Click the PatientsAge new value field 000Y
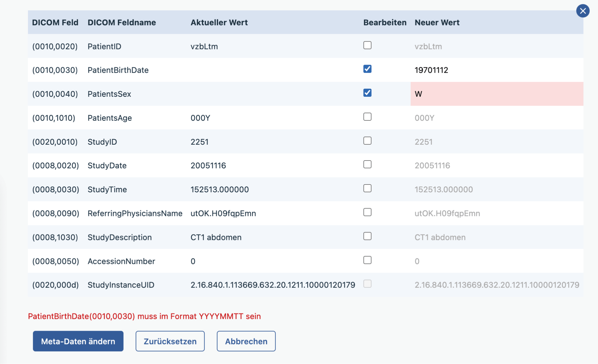 [x=497, y=118]
